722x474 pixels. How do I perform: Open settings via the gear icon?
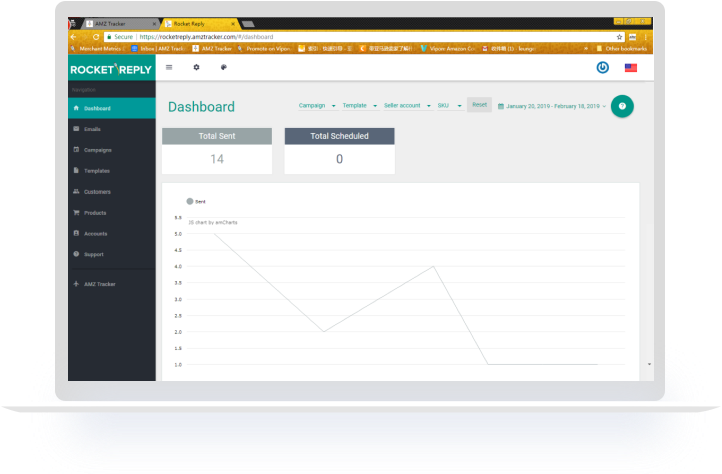coord(196,67)
